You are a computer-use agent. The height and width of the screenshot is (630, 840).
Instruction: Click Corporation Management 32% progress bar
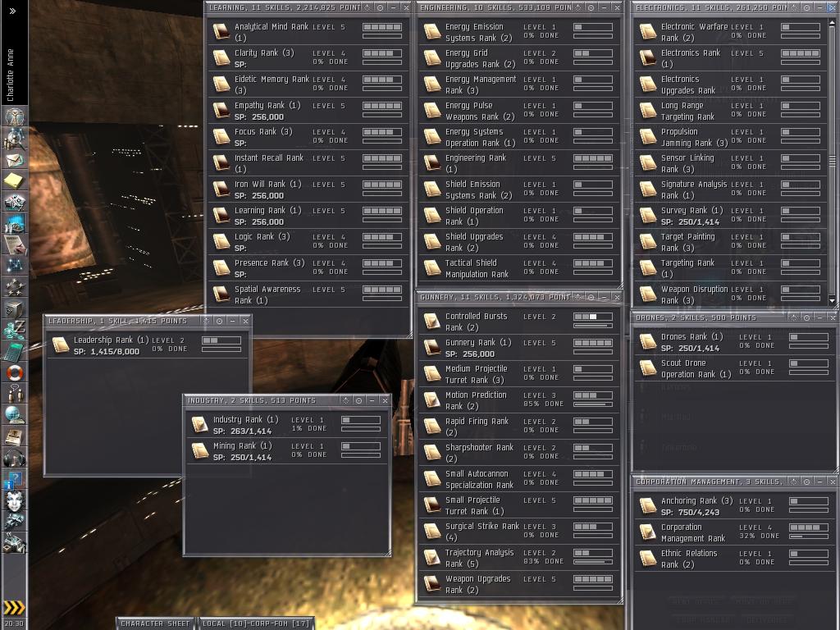tap(808, 536)
